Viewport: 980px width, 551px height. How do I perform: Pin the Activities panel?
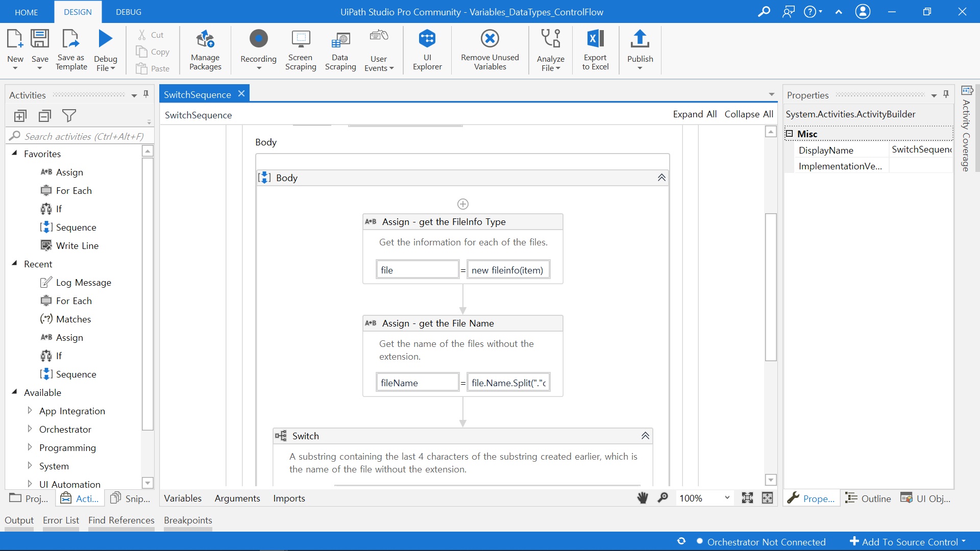146,94
